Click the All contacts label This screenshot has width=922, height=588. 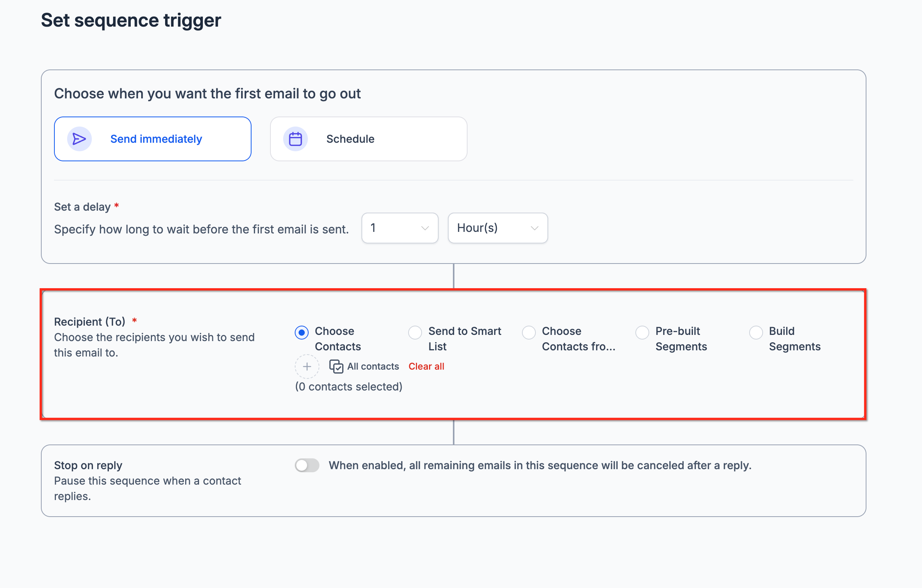click(373, 367)
